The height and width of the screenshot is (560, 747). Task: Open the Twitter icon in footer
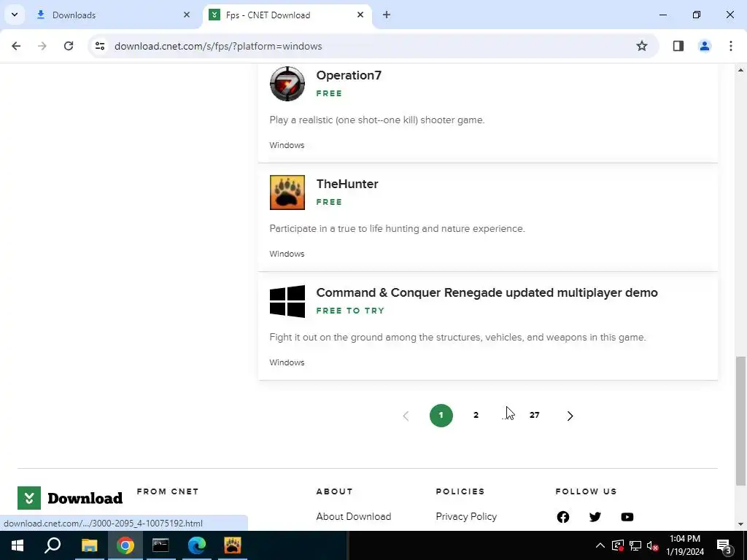tap(595, 517)
